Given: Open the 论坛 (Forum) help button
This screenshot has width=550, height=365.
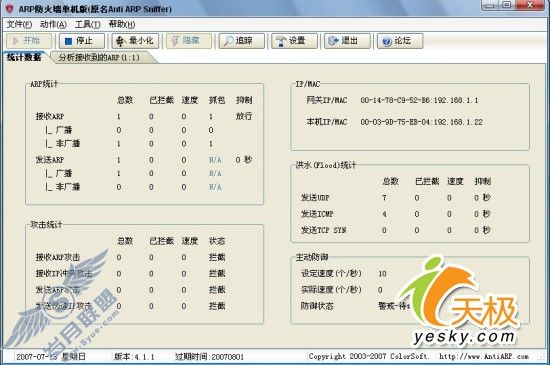Looking at the screenshot, I should (400, 41).
